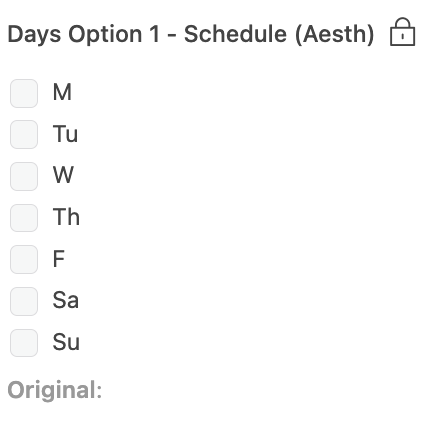Check the Sa checkbox
446x428 pixels.
(x=24, y=301)
